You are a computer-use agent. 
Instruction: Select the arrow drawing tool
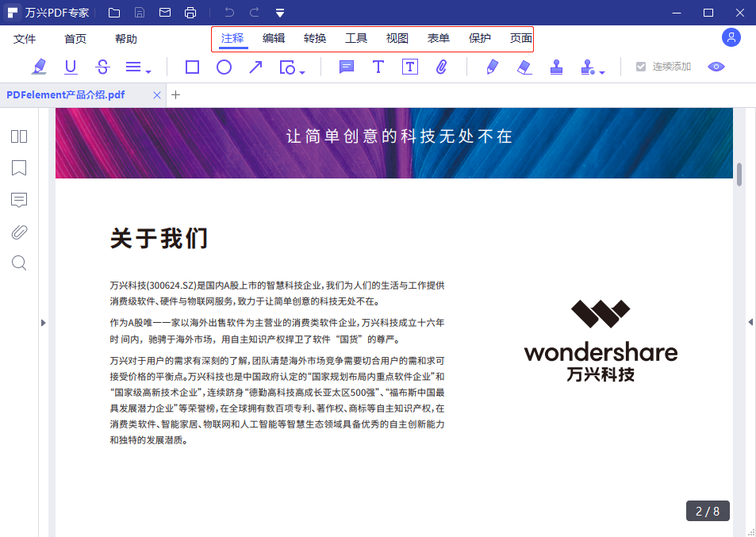(x=255, y=67)
